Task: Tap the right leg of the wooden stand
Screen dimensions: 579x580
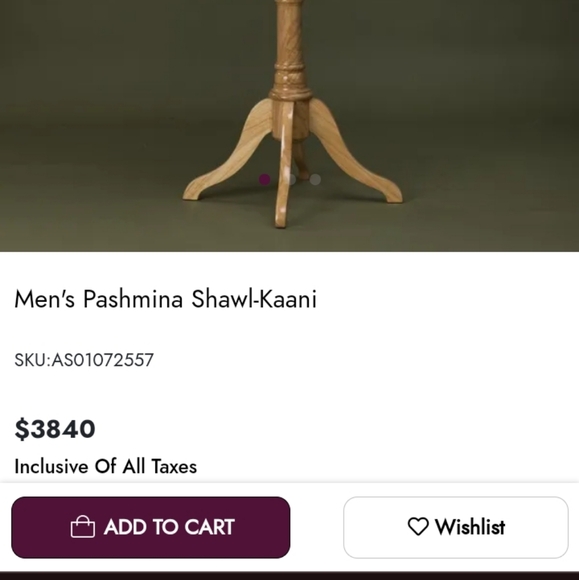Action: pos(355,159)
